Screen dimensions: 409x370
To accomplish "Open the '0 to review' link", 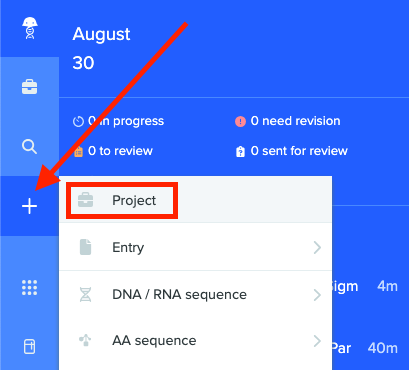I will pos(113,151).
